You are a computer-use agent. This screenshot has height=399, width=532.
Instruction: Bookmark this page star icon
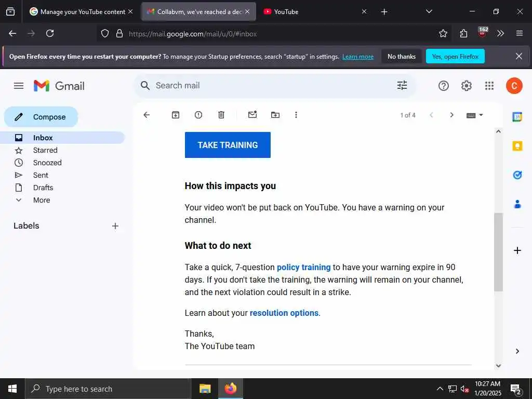click(443, 33)
